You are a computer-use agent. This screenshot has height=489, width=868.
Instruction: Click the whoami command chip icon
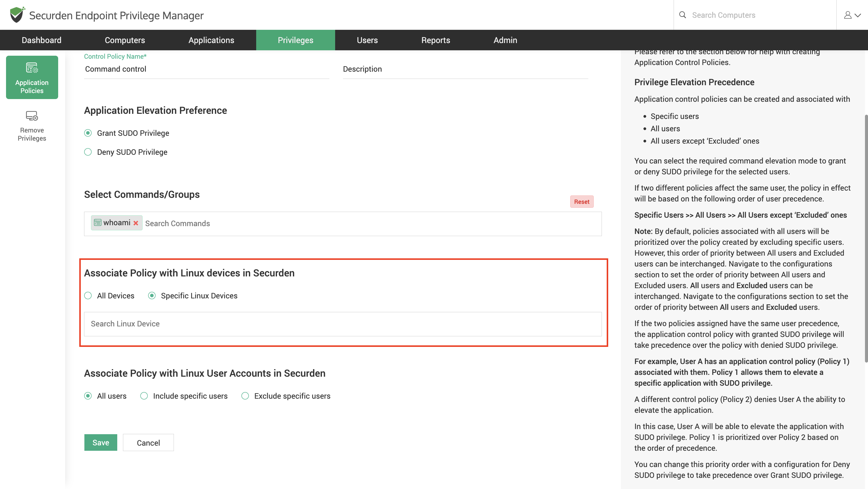[98, 223]
